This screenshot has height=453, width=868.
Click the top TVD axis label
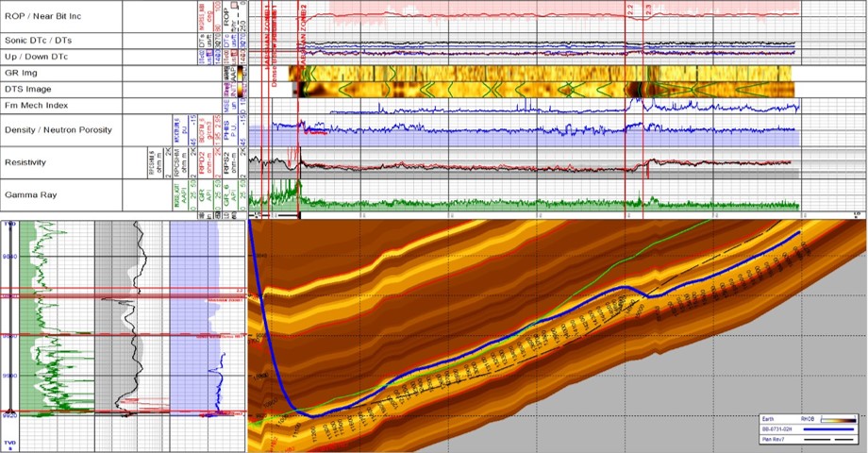(x=10, y=224)
